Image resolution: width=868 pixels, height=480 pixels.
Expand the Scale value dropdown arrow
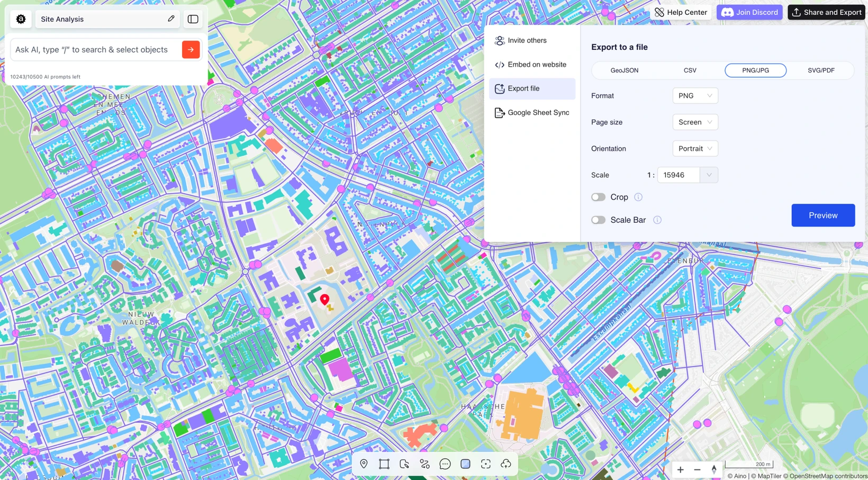click(x=709, y=175)
